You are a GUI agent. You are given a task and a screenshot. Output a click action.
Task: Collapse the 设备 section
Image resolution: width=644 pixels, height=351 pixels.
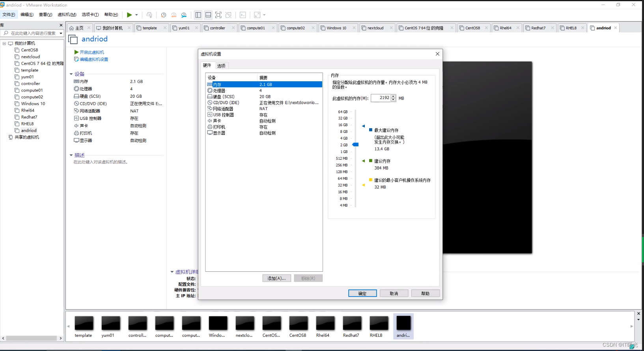(71, 74)
